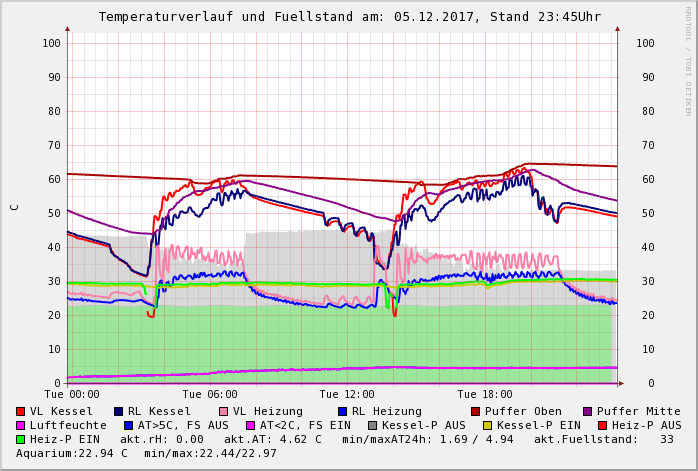Click the purple Puffer Mitte legend swatch
698x471 pixels.
point(587,411)
